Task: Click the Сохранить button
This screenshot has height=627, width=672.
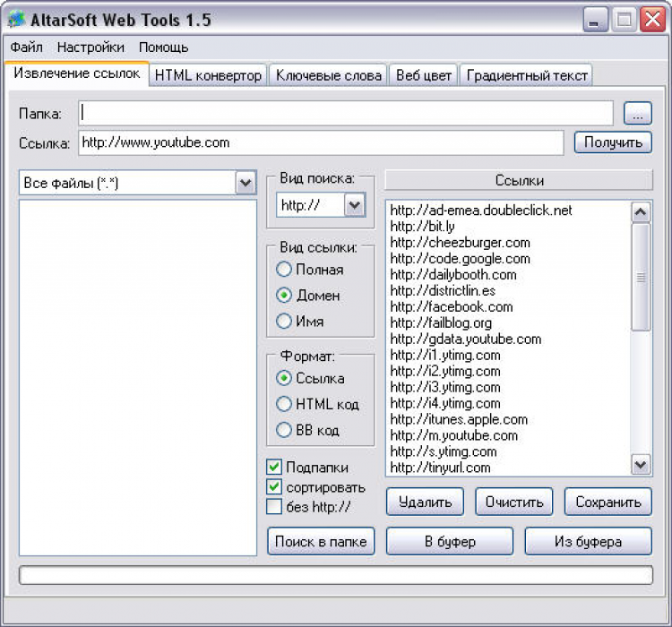Action: tap(608, 502)
